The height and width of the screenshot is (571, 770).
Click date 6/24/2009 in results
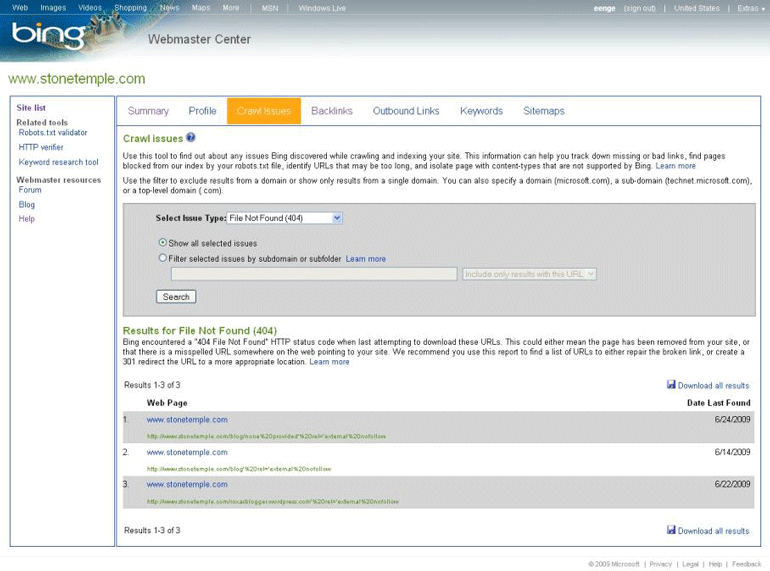[732, 419]
